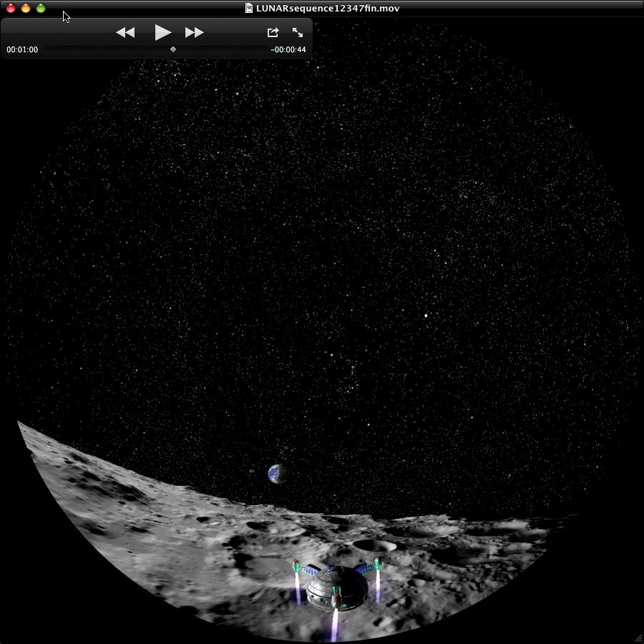Click the Play button

pyautogui.click(x=162, y=32)
